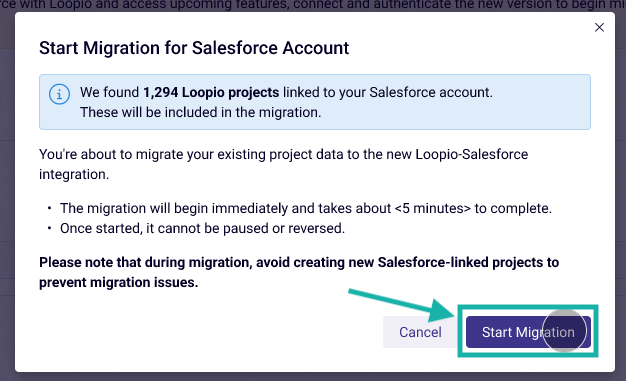Viewport: 626px width, 381px height.
Task: Click 'These will be included in the migration' line
Action: pos(200,112)
